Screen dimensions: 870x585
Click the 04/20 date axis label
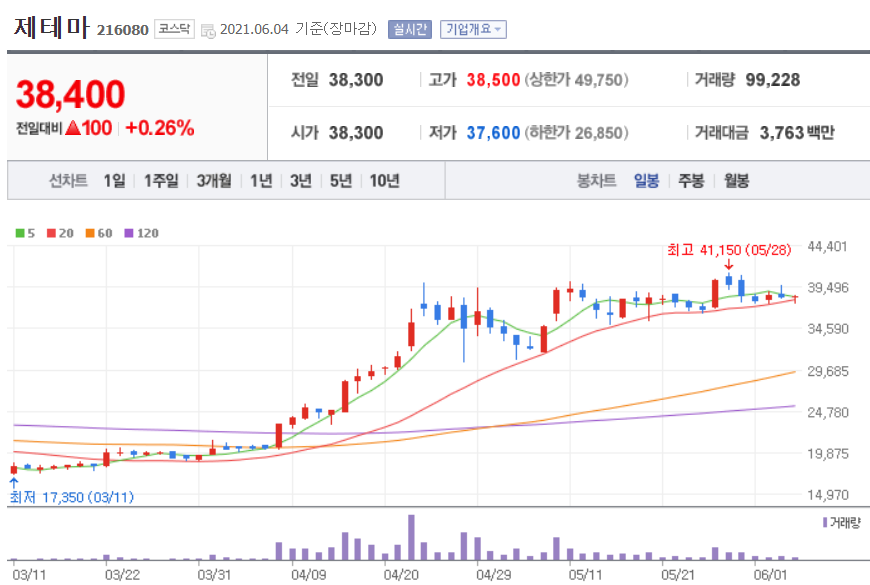(x=401, y=575)
